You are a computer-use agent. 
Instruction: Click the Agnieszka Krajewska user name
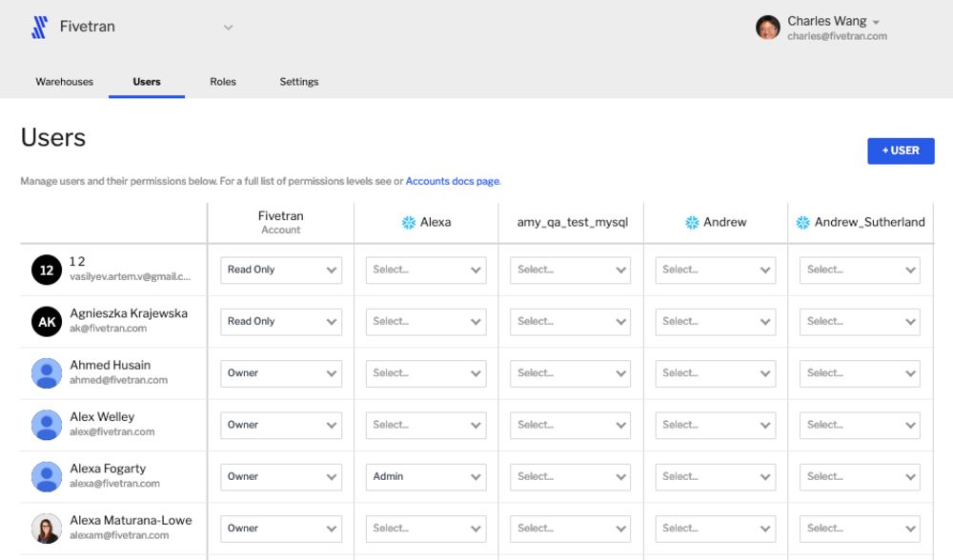129,313
